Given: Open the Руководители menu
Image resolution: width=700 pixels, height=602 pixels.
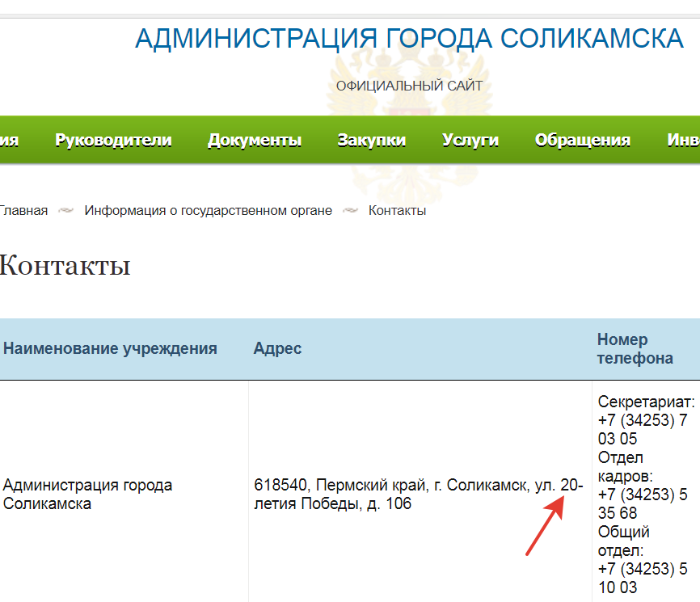Looking at the screenshot, I should click(113, 140).
